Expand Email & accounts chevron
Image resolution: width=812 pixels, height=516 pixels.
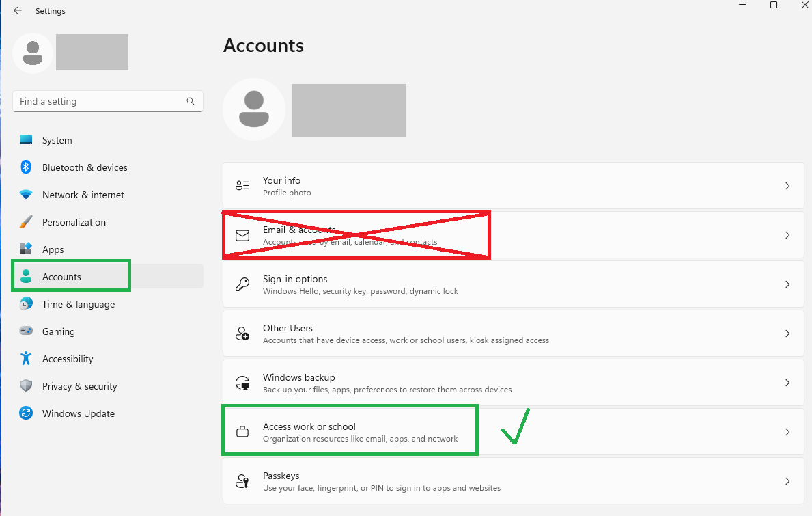point(787,235)
